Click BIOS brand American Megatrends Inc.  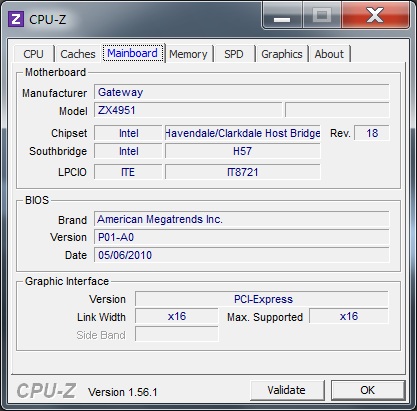(242, 219)
